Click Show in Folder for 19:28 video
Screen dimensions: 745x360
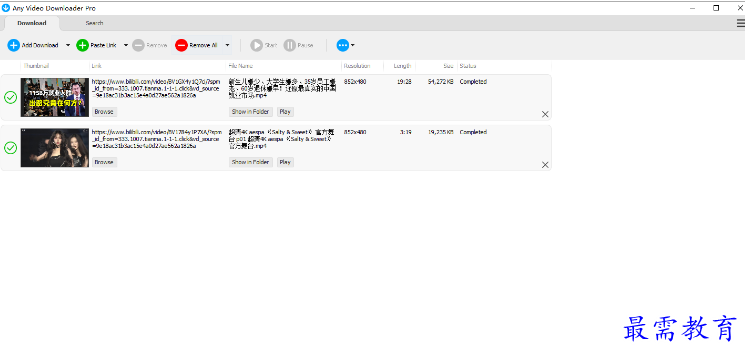click(x=251, y=112)
